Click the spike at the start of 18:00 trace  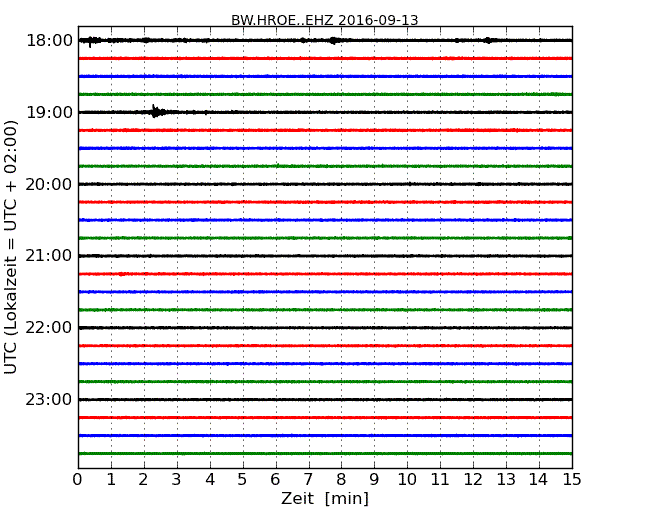[91, 41]
